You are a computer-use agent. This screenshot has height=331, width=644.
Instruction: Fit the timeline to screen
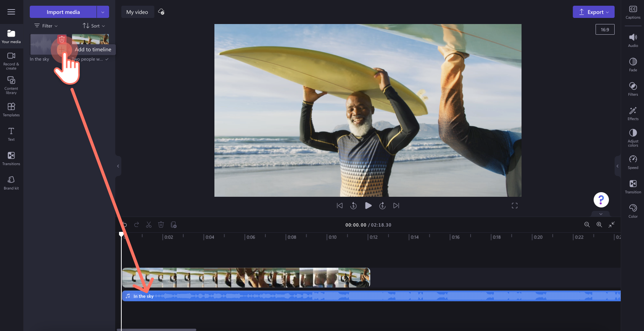click(x=612, y=225)
